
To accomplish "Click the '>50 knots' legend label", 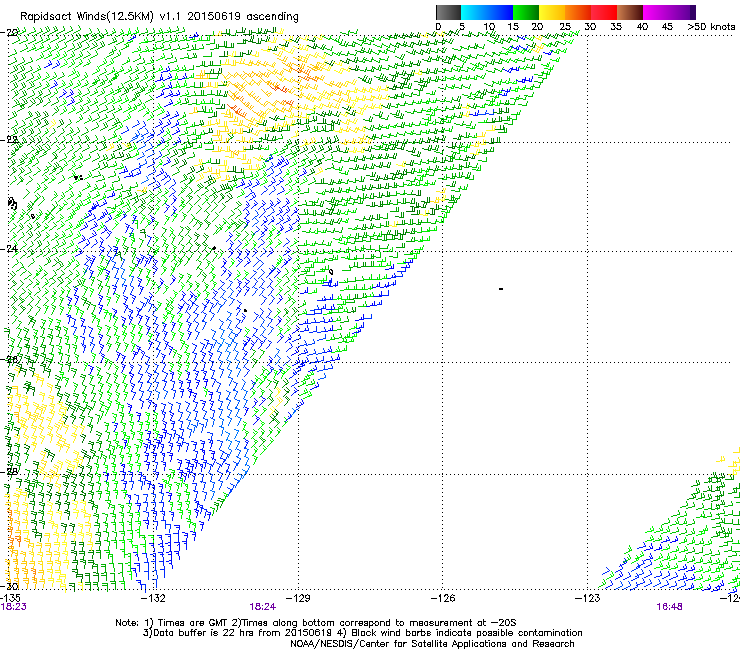I will pyautogui.click(x=711, y=27).
